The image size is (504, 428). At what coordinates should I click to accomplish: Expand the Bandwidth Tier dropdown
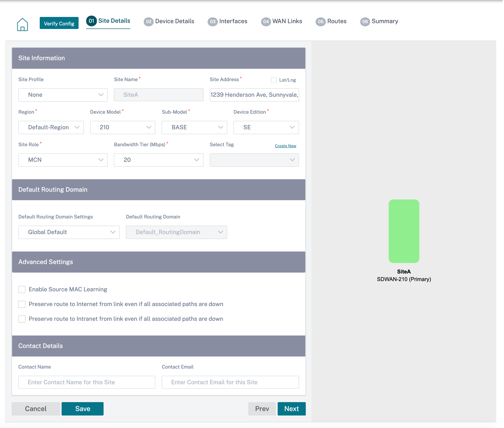tap(159, 160)
